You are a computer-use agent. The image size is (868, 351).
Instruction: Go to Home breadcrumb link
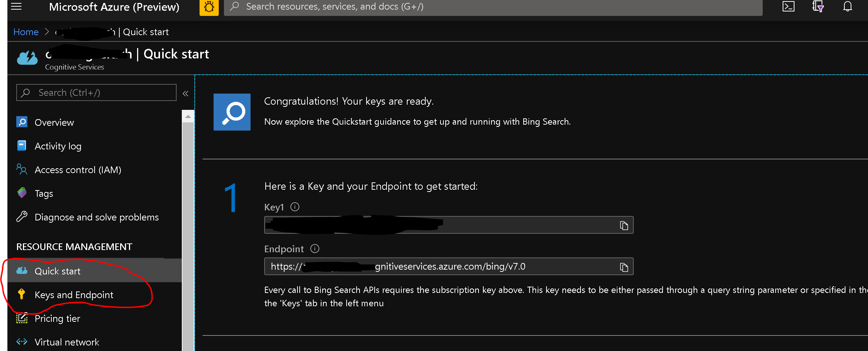[x=26, y=32]
